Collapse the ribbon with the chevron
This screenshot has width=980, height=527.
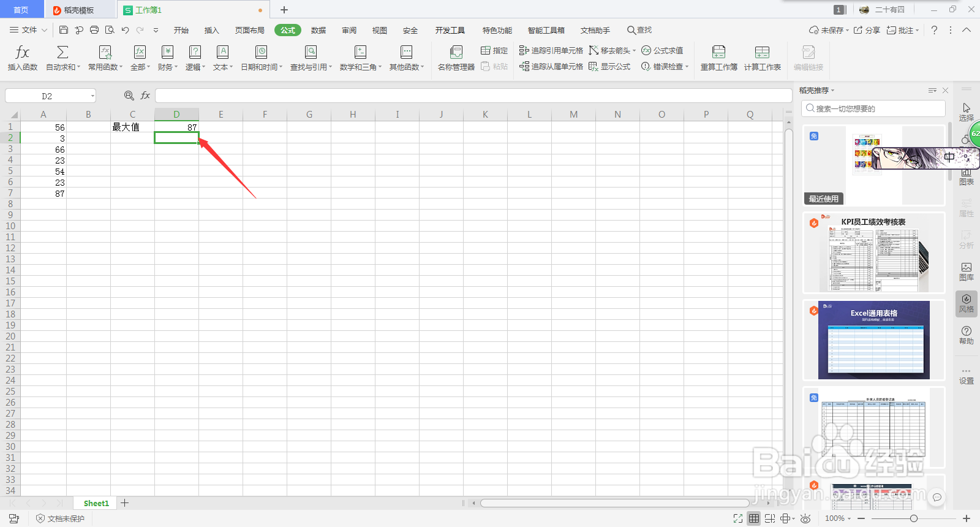(x=967, y=29)
